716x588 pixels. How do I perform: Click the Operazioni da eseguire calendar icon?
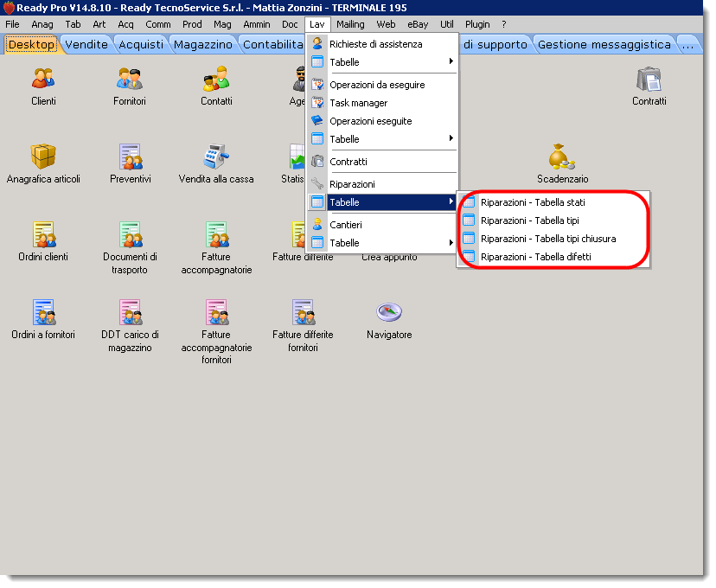point(317,85)
